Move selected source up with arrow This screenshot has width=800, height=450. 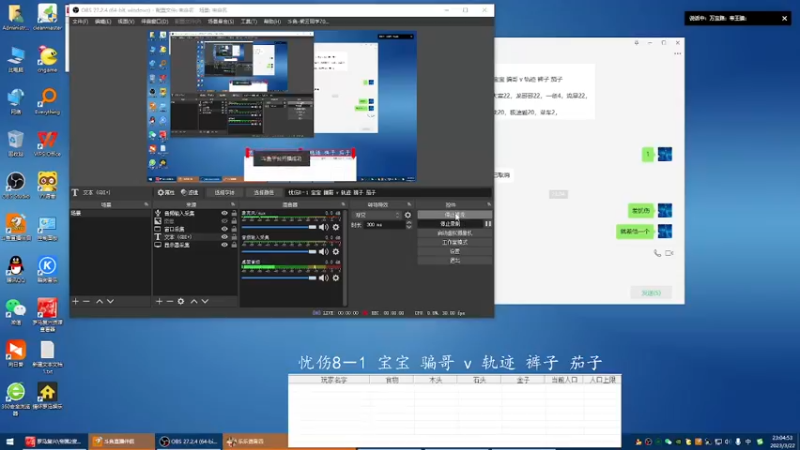[194, 302]
